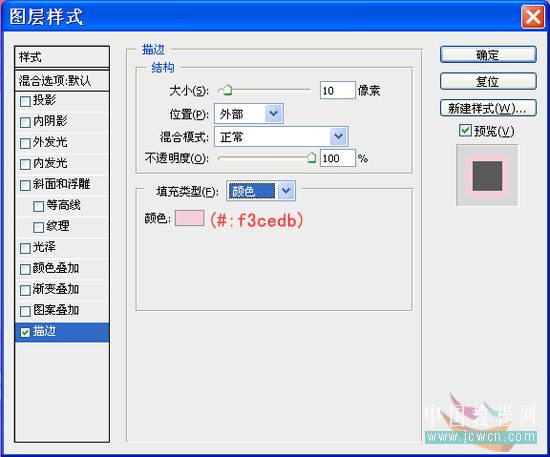This screenshot has height=457, width=550.
Task: Open the pink stroke 颜色 swatch
Action: point(189,218)
